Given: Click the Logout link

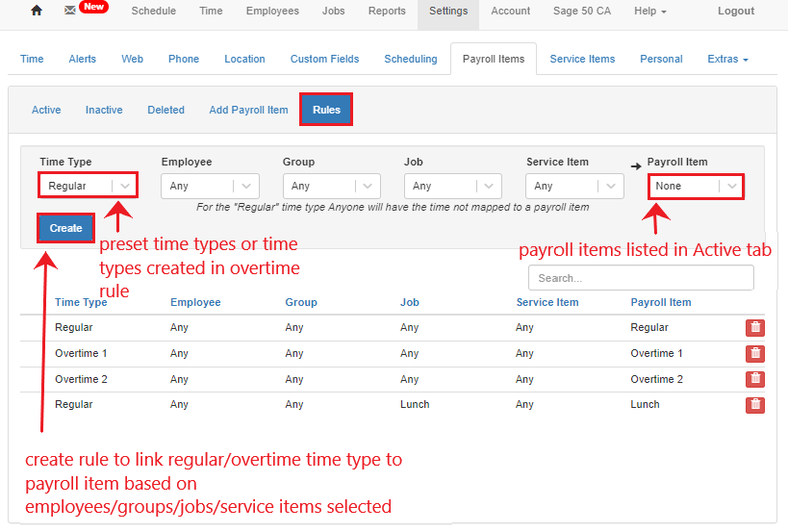Looking at the screenshot, I should pos(736,11).
